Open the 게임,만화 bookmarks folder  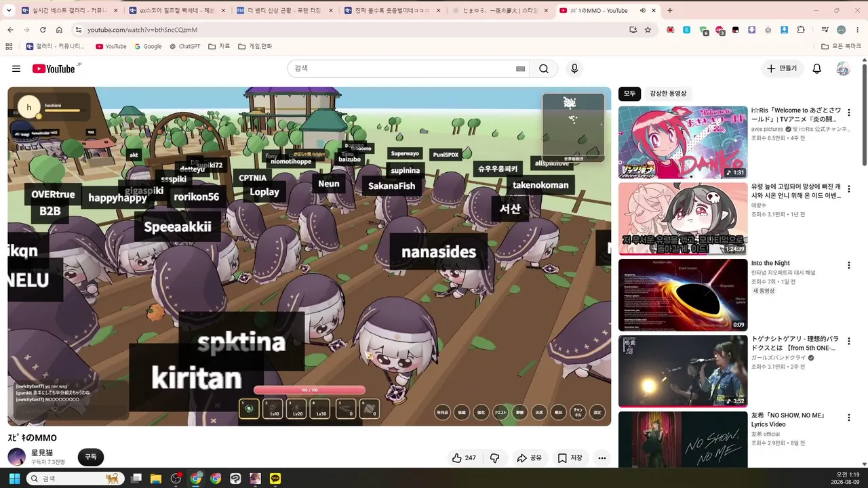(x=255, y=46)
